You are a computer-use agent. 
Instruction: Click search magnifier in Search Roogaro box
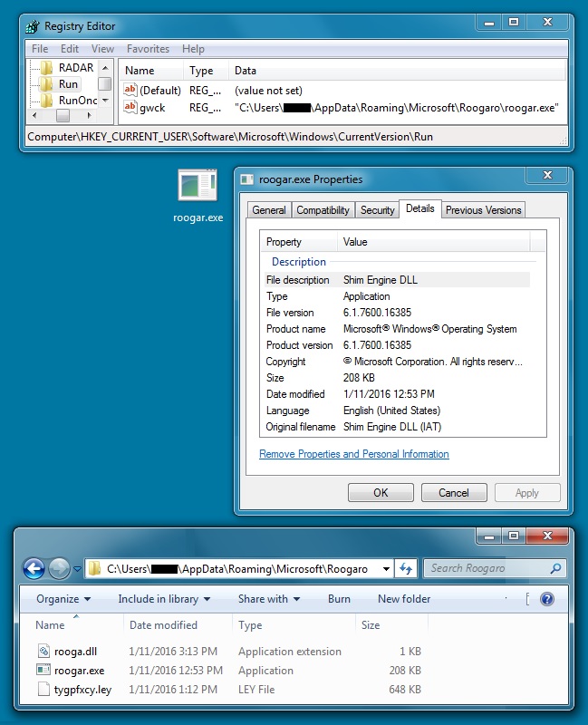coord(554,568)
